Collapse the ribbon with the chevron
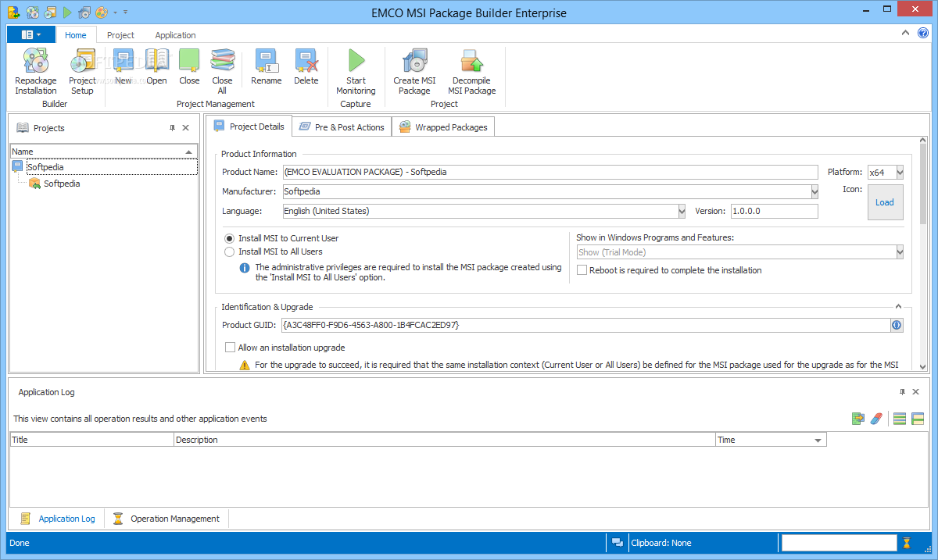The height and width of the screenshot is (560, 938). point(905,33)
